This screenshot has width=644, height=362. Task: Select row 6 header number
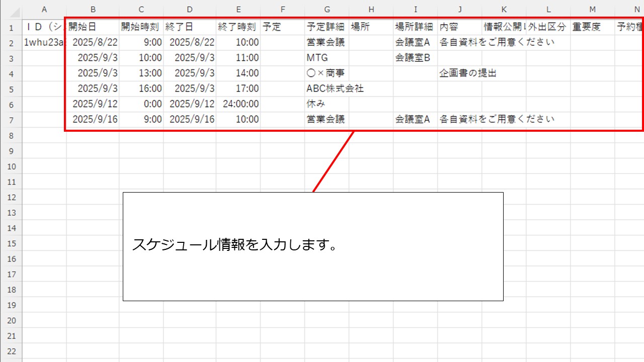[x=11, y=105]
